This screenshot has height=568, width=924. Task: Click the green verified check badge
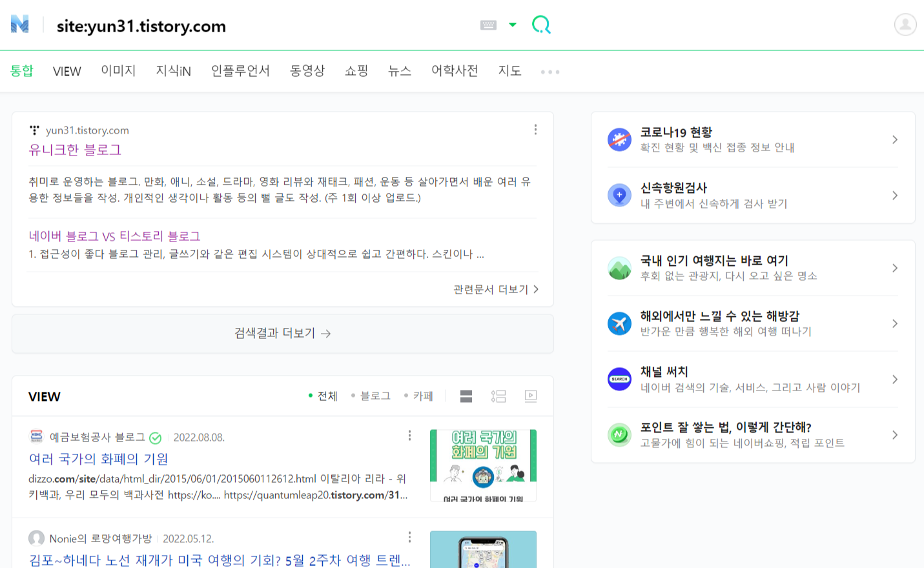[156, 438]
